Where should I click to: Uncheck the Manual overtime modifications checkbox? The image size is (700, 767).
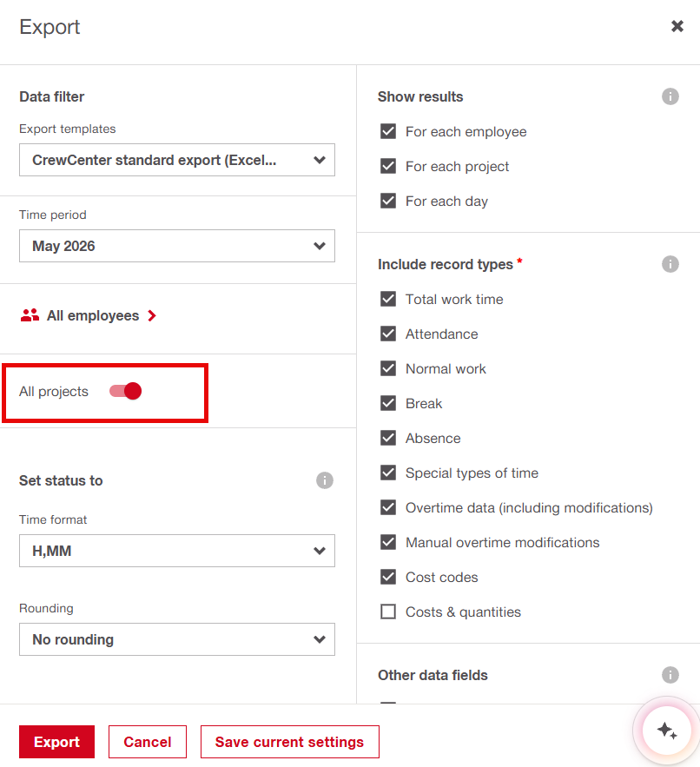click(x=388, y=543)
